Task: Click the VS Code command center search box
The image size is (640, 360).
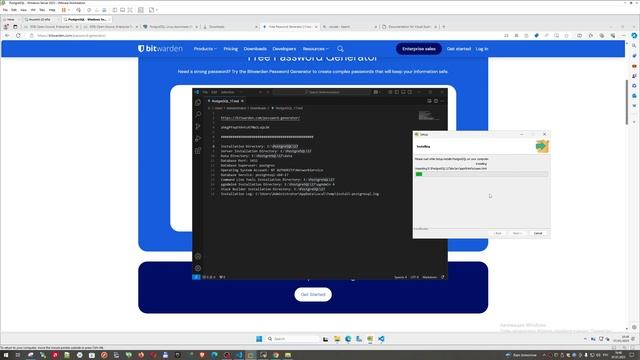Action: pyautogui.click(x=322, y=92)
